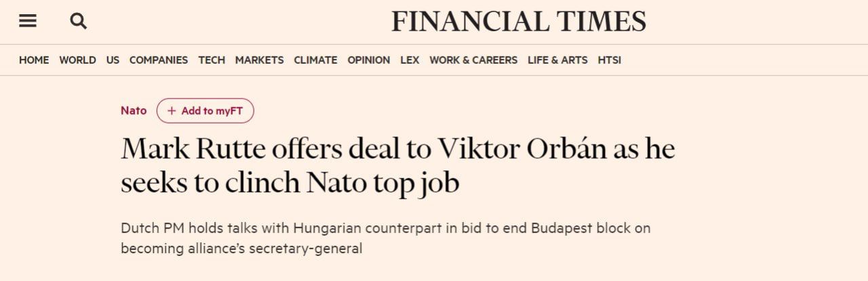Select the HTSI nav item
868x281 pixels.
[x=609, y=60]
